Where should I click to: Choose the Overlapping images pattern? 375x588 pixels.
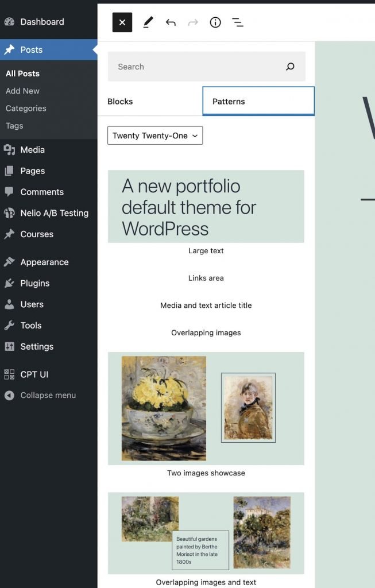(x=206, y=333)
